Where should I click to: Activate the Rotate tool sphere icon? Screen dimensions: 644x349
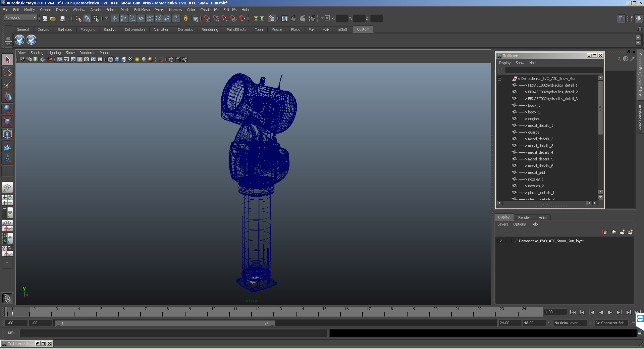click(x=7, y=109)
